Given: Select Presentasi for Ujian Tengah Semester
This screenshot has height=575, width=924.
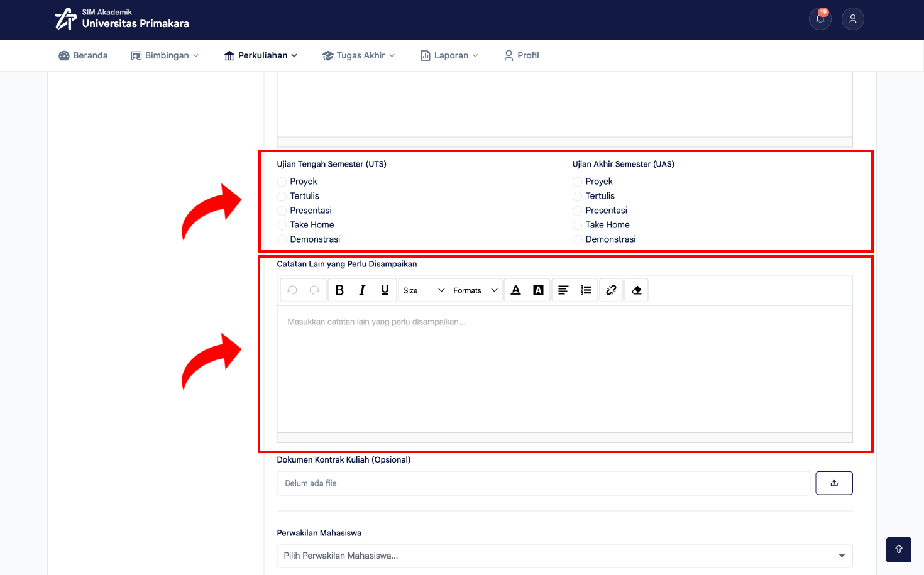Looking at the screenshot, I should (282, 211).
